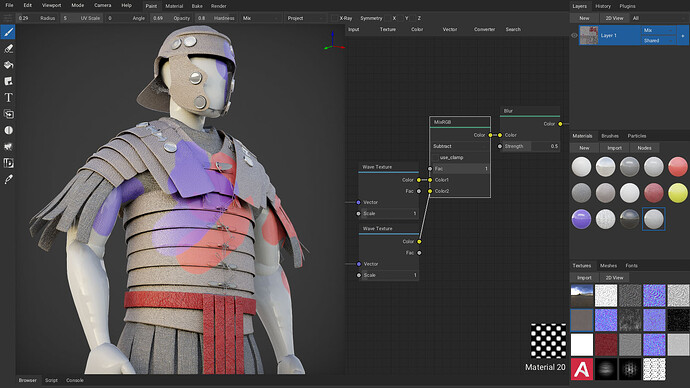Viewport: 690px width, 388px height.
Task: Click Nodes button in Materials panel
Action: click(x=644, y=148)
